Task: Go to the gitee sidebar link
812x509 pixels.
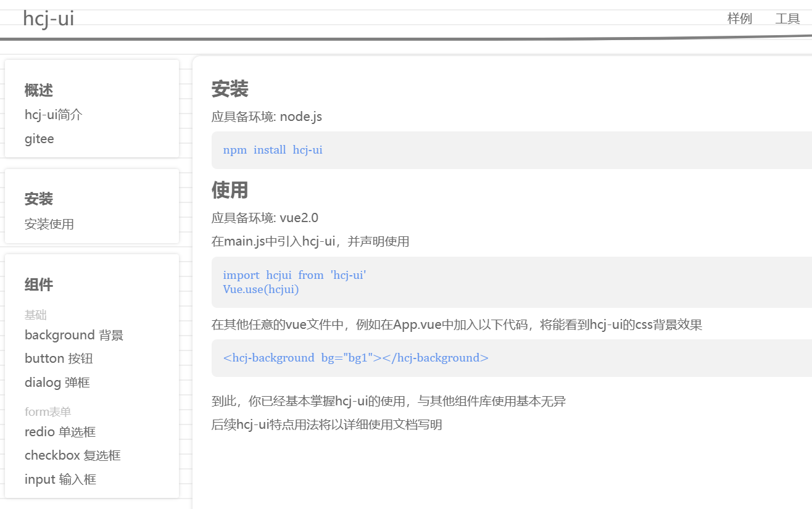Action: [39, 139]
